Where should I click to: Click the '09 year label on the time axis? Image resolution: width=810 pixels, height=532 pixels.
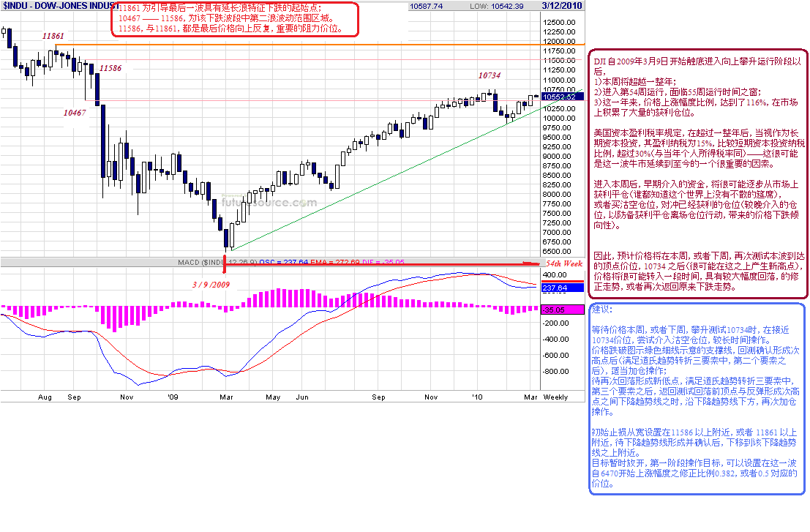point(173,397)
